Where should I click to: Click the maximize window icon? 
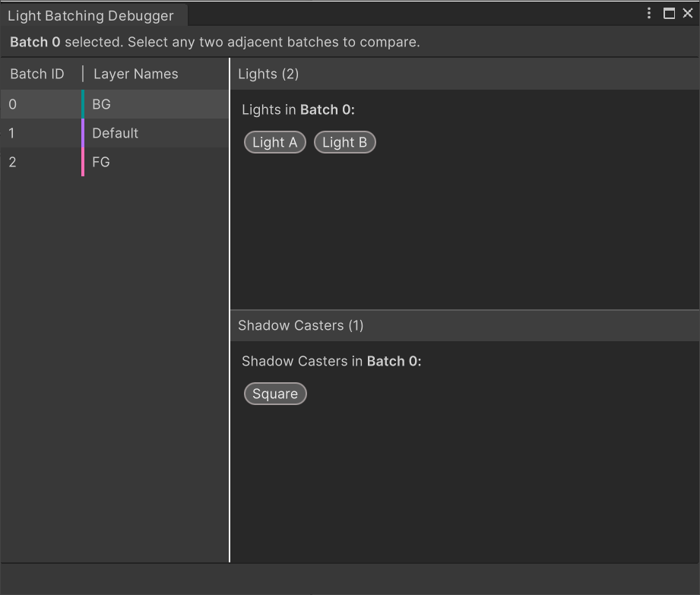[x=669, y=13]
